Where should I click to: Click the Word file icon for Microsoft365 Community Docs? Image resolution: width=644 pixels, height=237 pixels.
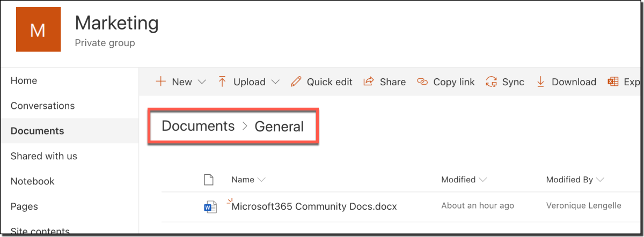pos(210,206)
